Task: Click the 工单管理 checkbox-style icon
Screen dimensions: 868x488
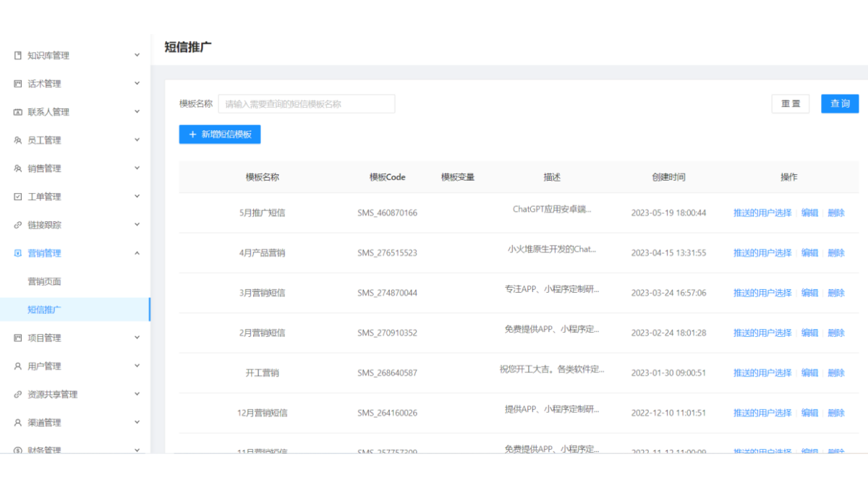Action: tap(18, 197)
